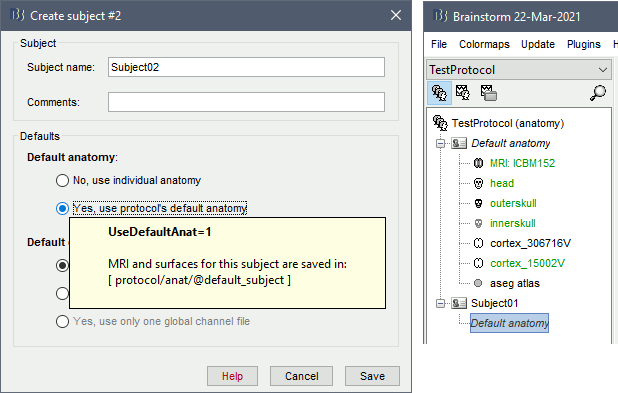The height and width of the screenshot is (393, 618).
Task: Select 'Yes, use protocol's default anatomy' radio button
Action: coord(62,208)
